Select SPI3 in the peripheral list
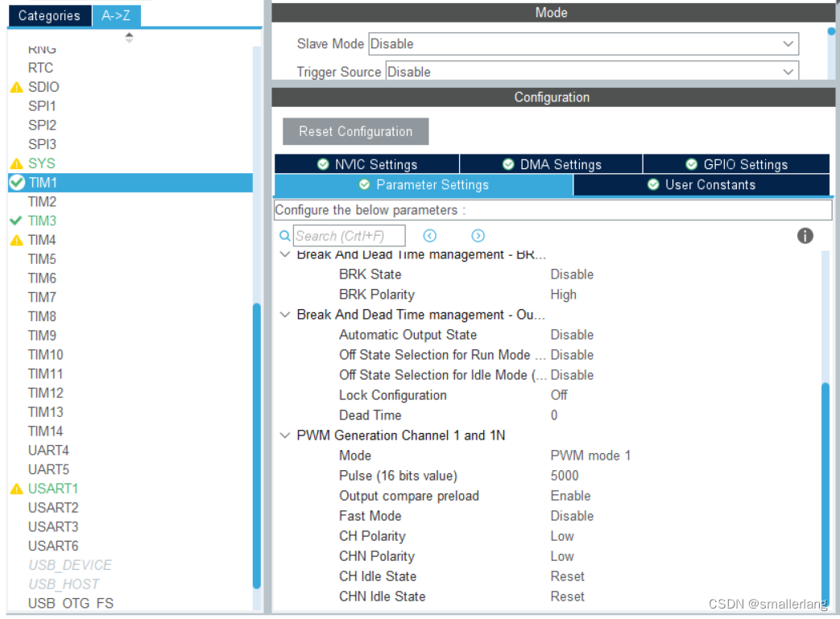840x619 pixels. point(42,145)
